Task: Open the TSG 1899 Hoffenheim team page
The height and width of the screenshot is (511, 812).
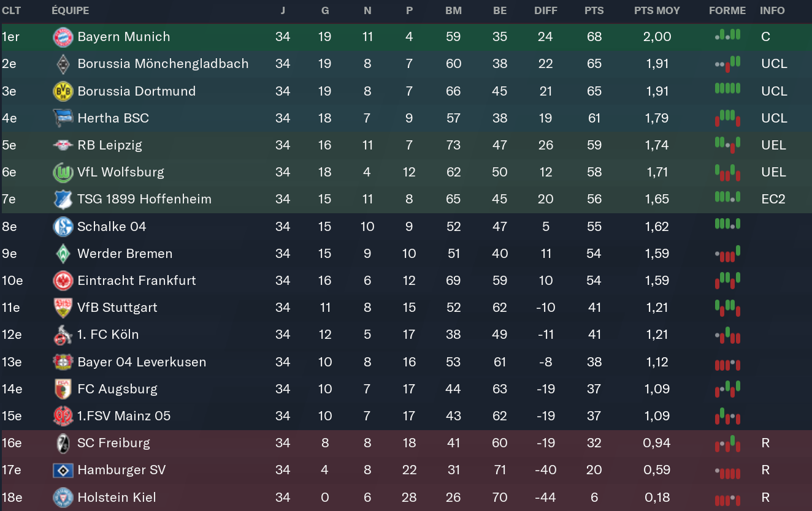Action: point(144,199)
